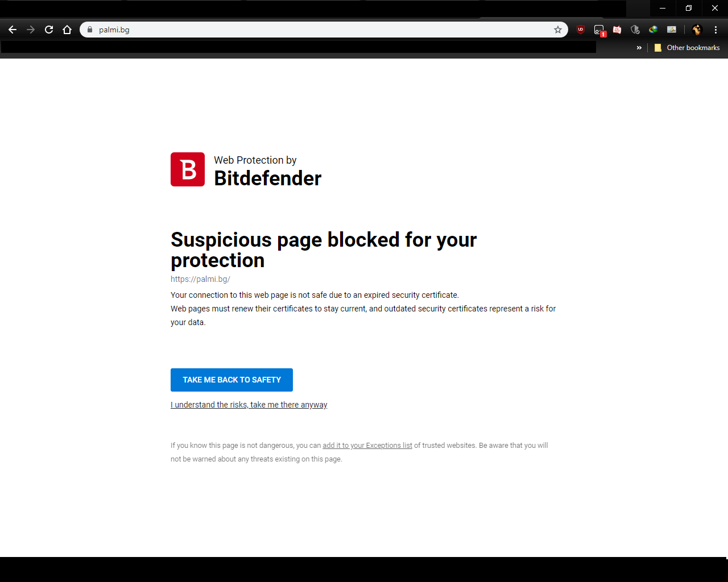Open the extension with red 1 badge
The image size is (728, 582).
pyautogui.click(x=599, y=30)
